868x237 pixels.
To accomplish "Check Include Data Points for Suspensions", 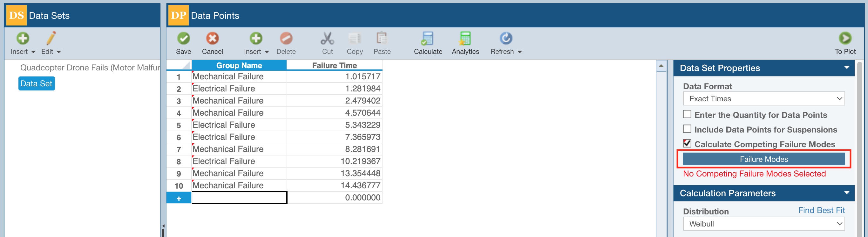I will [x=687, y=129].
